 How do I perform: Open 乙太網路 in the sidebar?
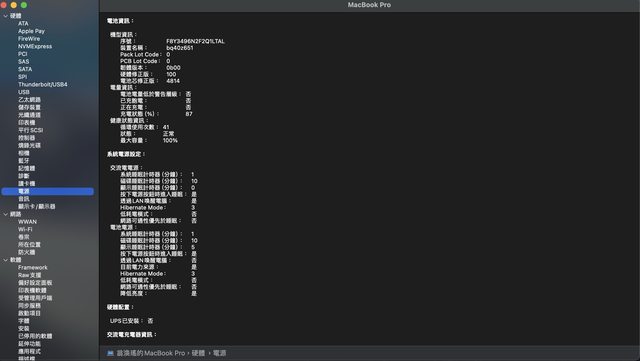(x=29, y=100)
